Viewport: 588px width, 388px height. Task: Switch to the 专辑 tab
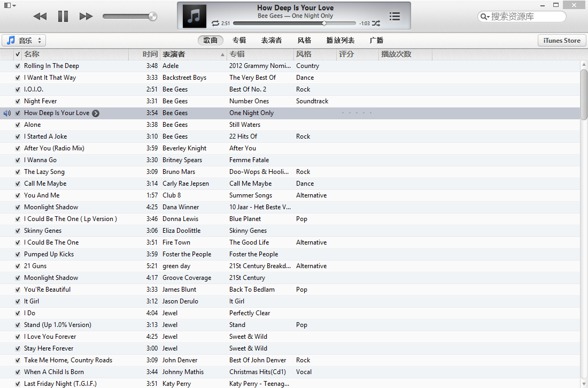239,40
